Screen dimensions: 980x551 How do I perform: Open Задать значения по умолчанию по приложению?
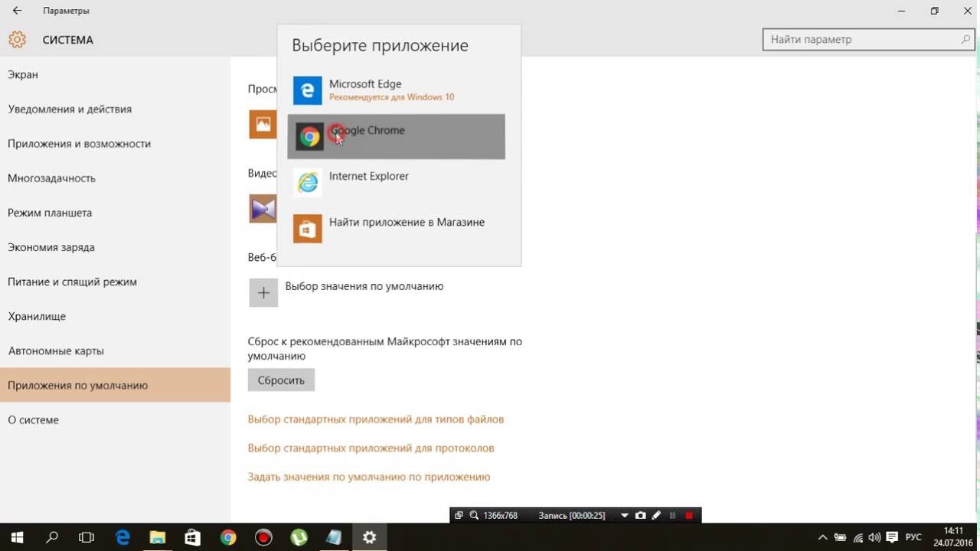click(x=369, y=477)
